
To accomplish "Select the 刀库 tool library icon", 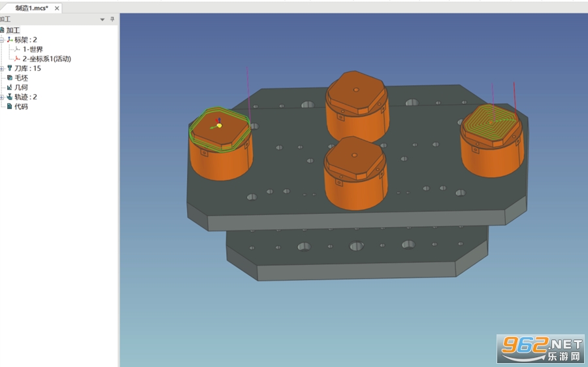I will tap(10, 68).
